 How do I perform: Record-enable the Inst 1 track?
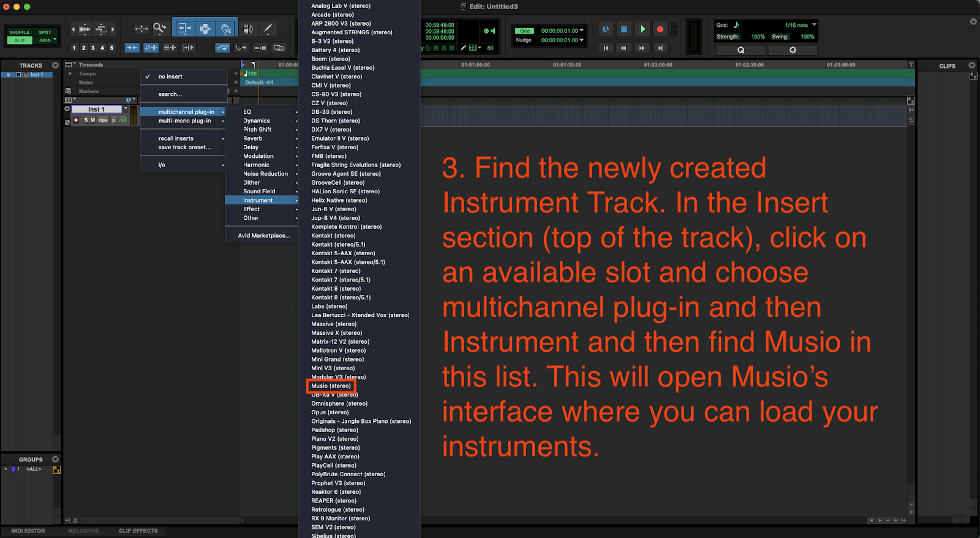coord(76,120)
